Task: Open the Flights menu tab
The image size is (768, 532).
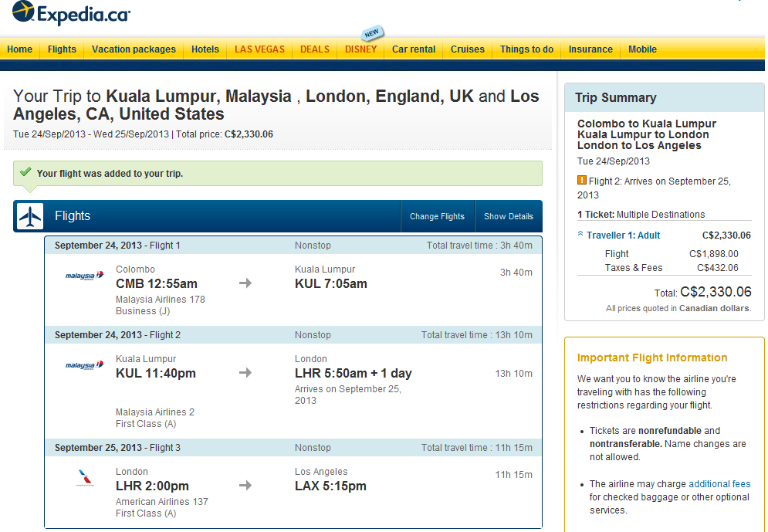Action: point(62,49)
